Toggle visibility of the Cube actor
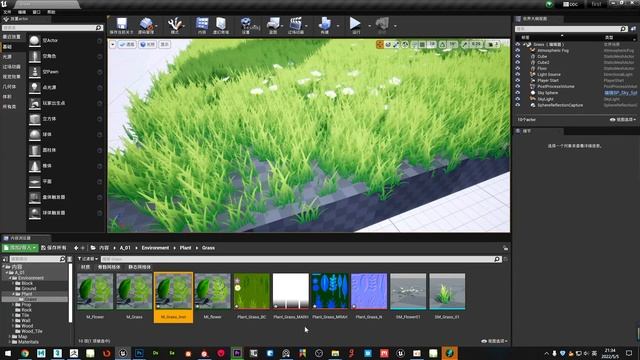 tap(518, 56)
